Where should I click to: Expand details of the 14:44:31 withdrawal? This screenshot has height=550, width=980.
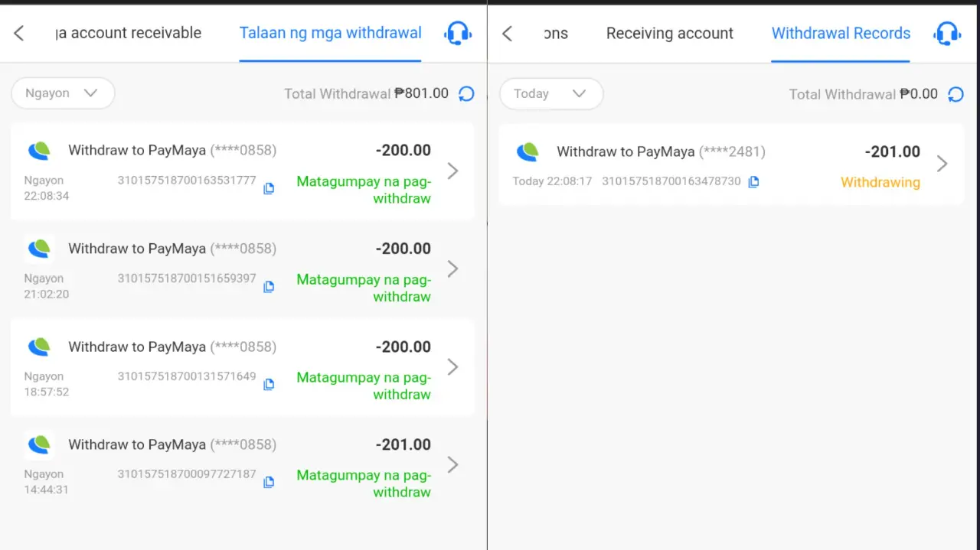[x=453, y=464]
